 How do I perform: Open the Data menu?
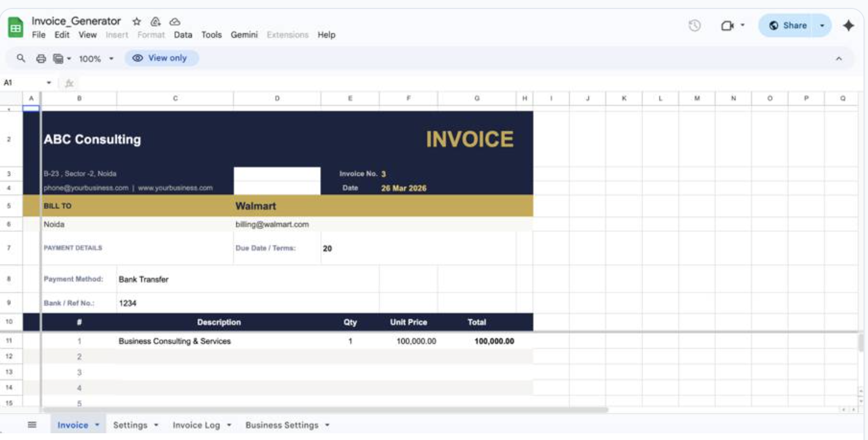click(183, 35)
